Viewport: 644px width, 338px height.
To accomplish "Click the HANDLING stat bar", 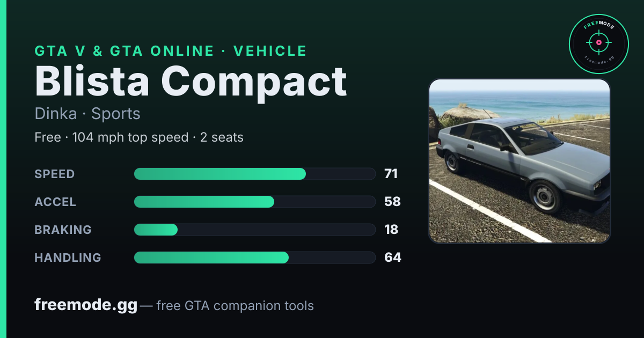I will [254, 258].
